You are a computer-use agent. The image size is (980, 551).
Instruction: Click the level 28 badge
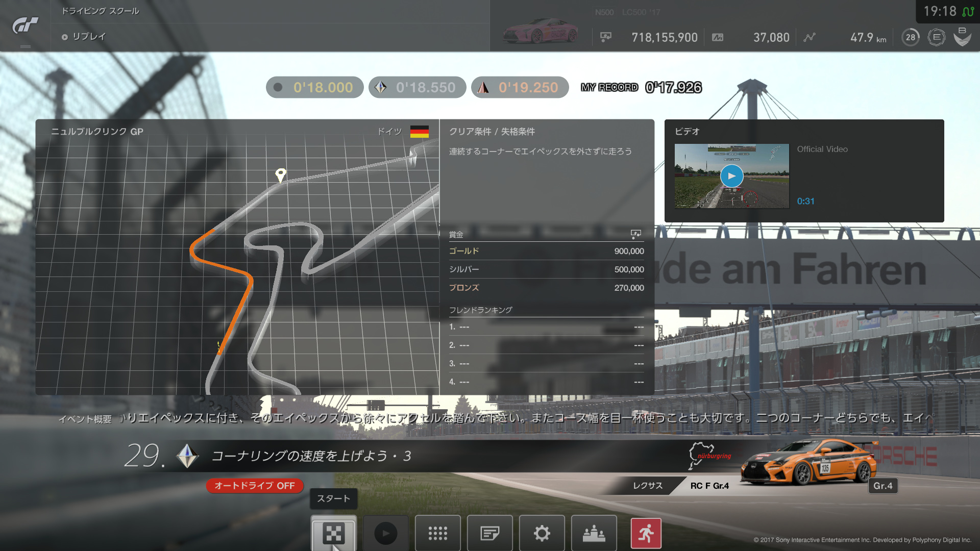pos(911,37)
